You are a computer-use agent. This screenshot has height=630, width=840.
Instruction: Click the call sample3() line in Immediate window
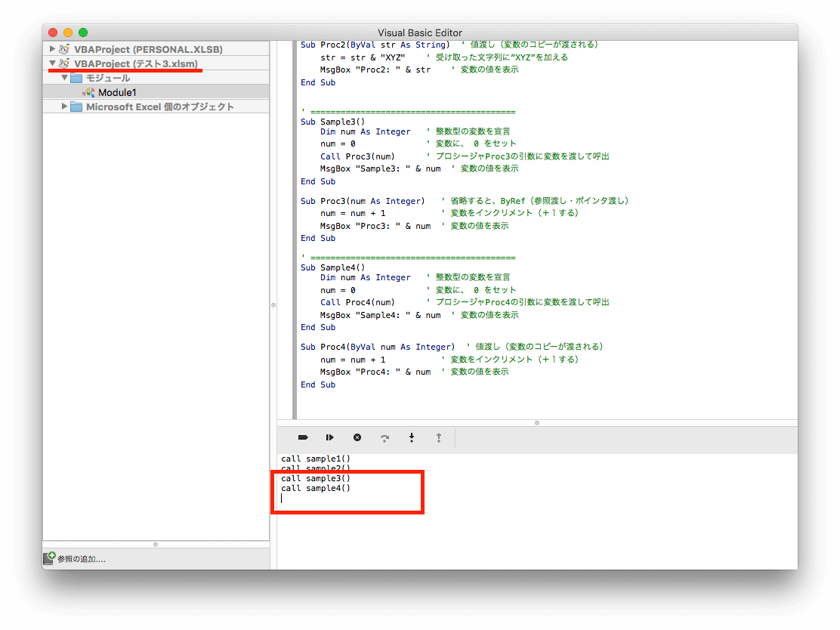click(x=316, y=478)
